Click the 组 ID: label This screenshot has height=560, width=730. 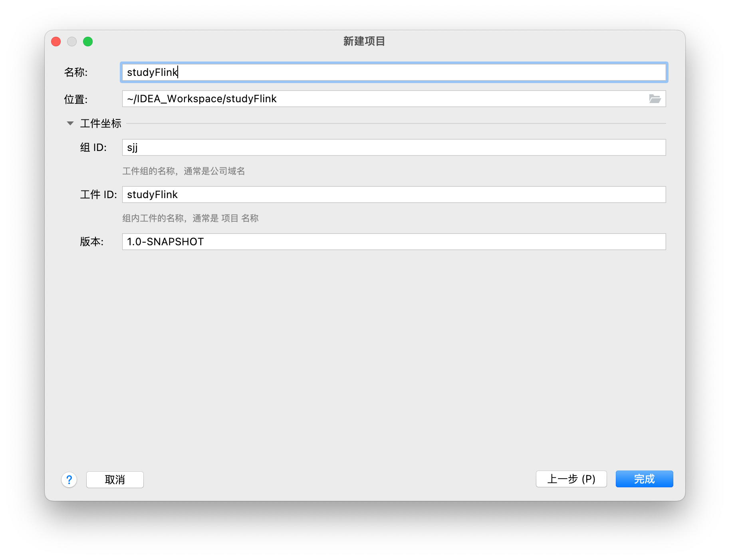pyautogui.click(x=93, y=147)
